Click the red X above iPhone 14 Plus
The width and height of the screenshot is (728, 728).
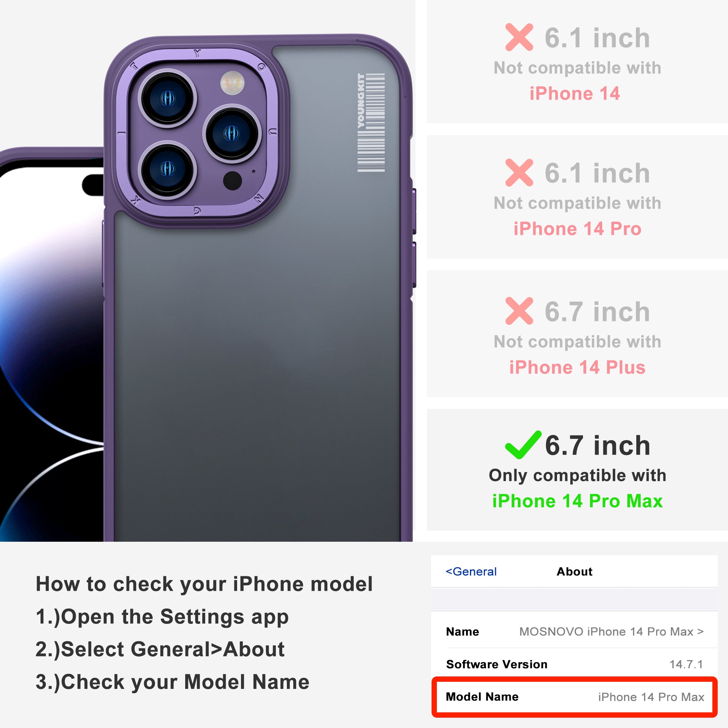[519, 311]
